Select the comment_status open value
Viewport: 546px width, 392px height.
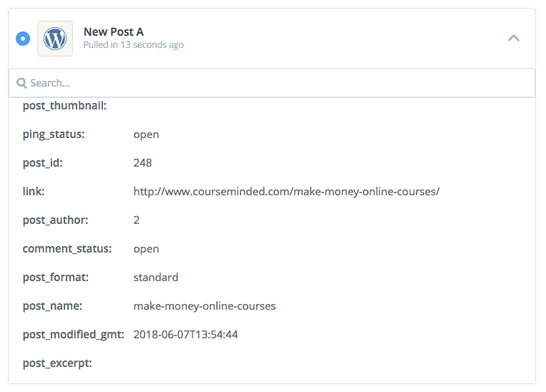tap(146, 249)
